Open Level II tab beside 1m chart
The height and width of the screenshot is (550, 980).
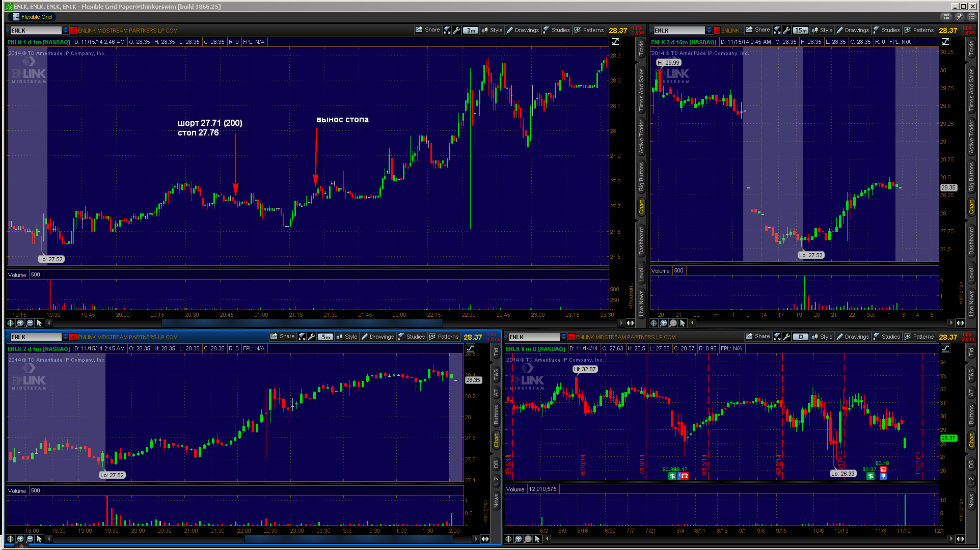641,271
